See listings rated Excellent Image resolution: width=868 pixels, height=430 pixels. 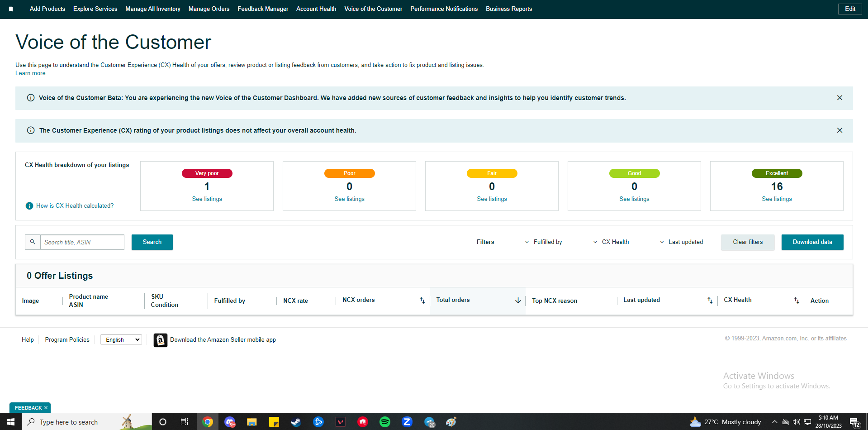click(x=777, y=199)
